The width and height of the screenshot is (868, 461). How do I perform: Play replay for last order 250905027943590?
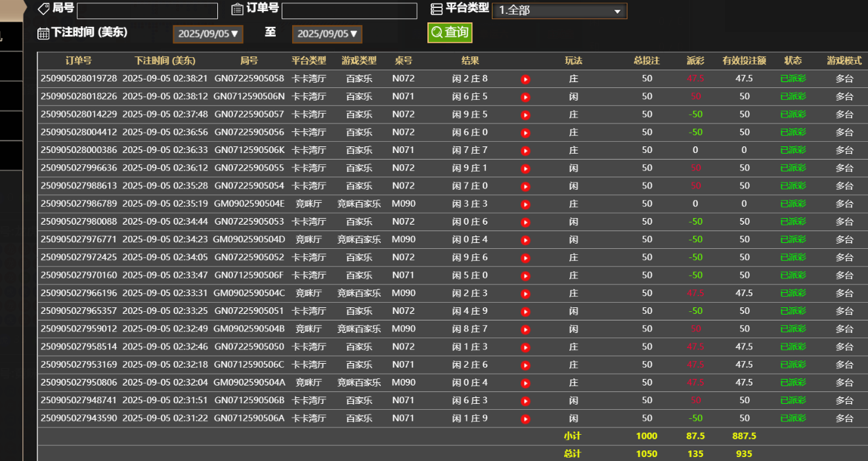[525, 418]
